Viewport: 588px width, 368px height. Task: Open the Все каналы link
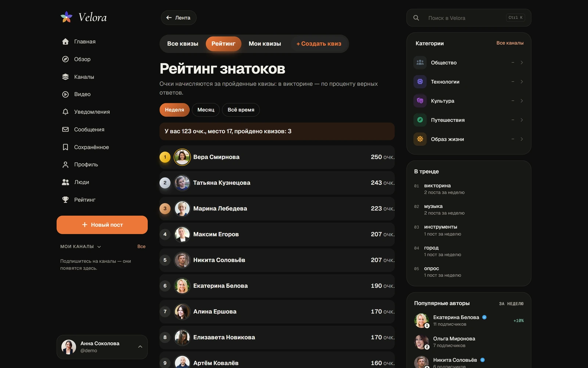(x=510, y=43)
